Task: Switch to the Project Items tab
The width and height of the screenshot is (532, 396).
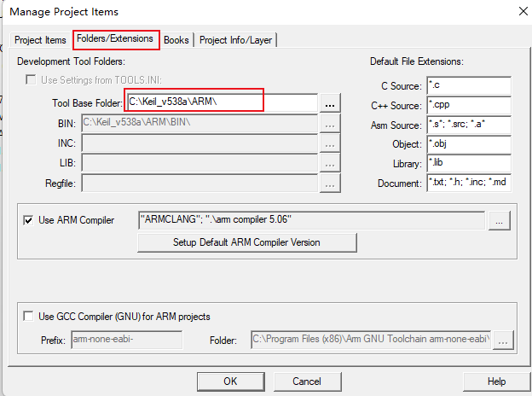Action: tap(41, 40)
